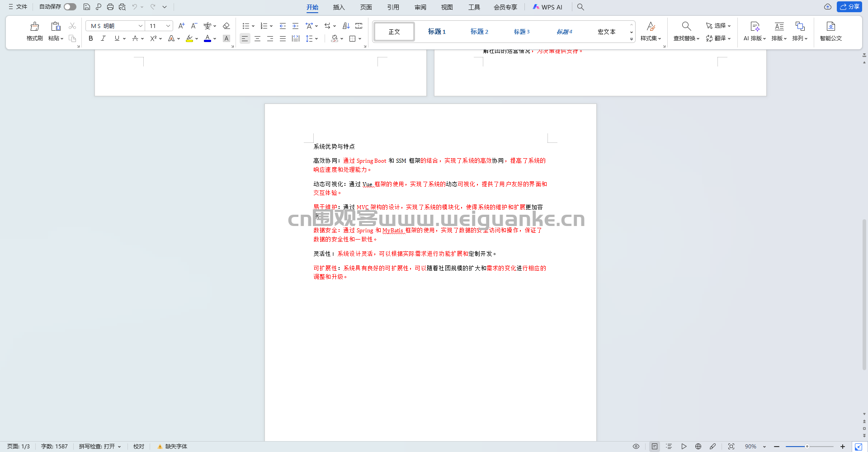Click the print icon in quick toolbar
This screenshot has height=452, width=868.
(x=110, y=7)
